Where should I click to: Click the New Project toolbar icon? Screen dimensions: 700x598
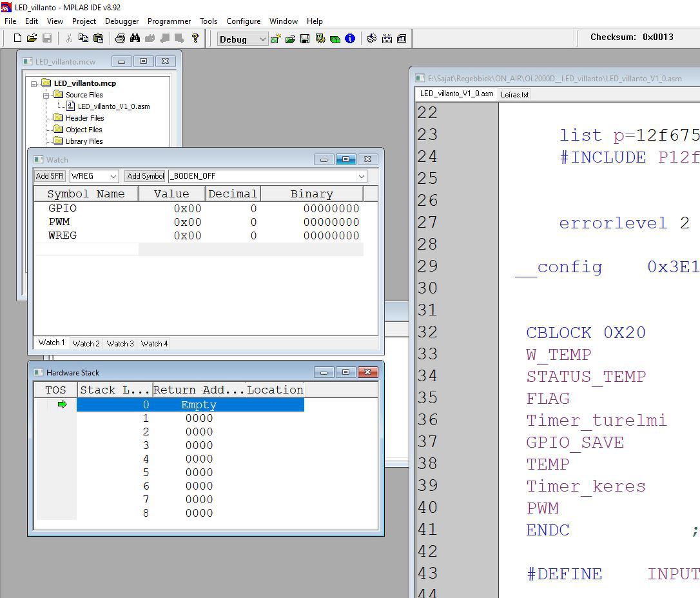point(275,39)
